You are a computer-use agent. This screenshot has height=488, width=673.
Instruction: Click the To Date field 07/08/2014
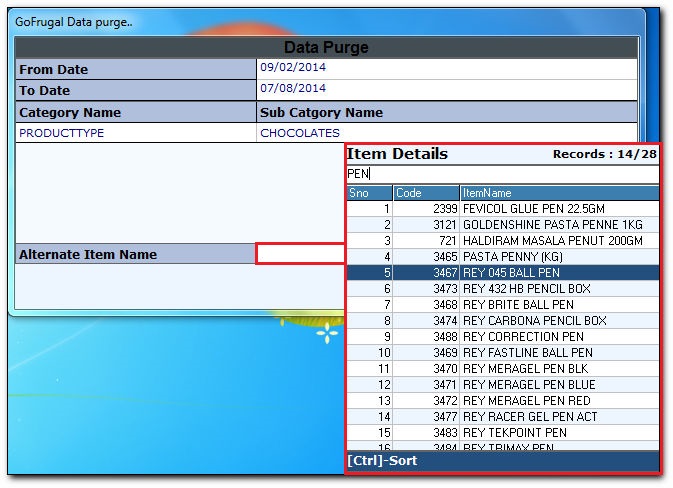tap(446, 90)
